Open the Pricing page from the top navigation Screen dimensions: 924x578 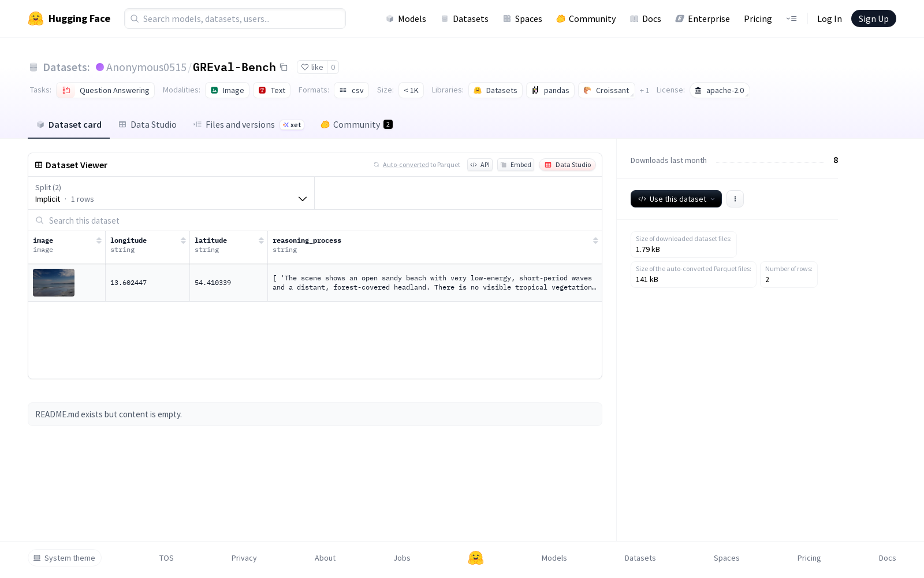(x=758, y=18)
